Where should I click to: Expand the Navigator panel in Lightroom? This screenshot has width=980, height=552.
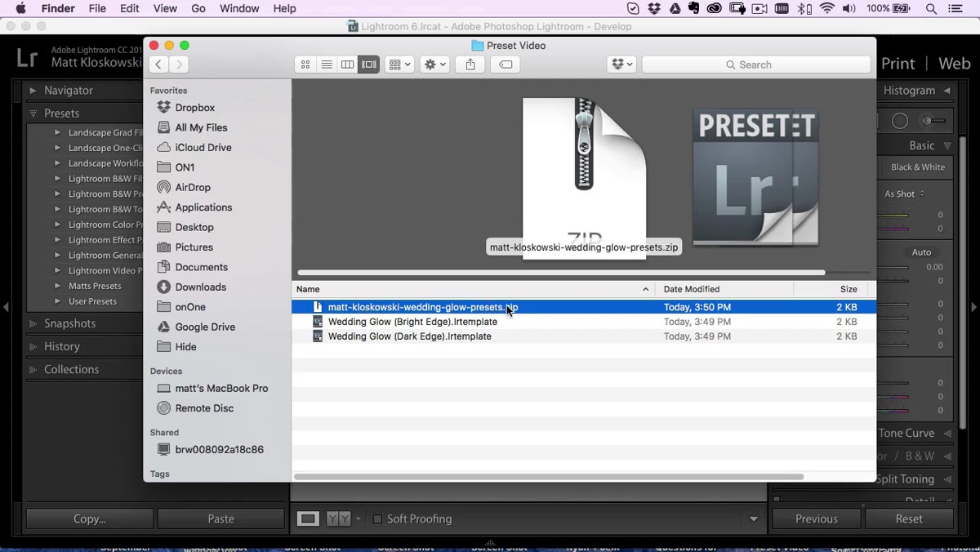point(33,91)
